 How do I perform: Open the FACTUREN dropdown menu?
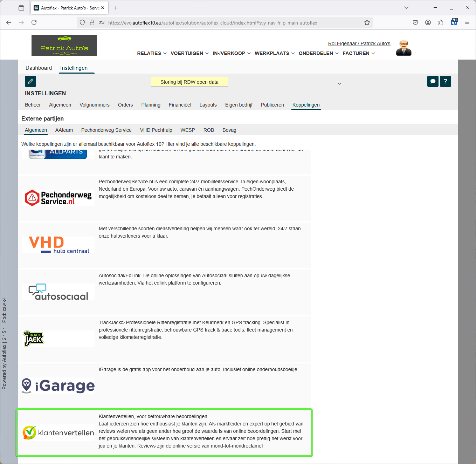coord(359,53)
